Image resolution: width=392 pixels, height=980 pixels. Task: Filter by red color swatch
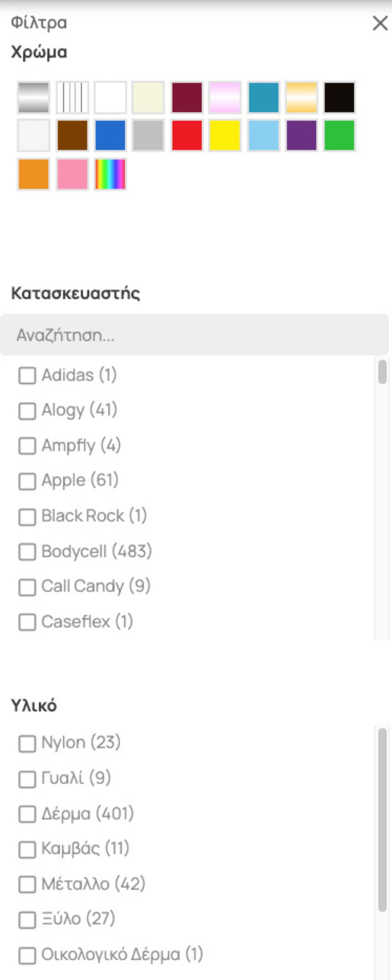coord(187,136)
